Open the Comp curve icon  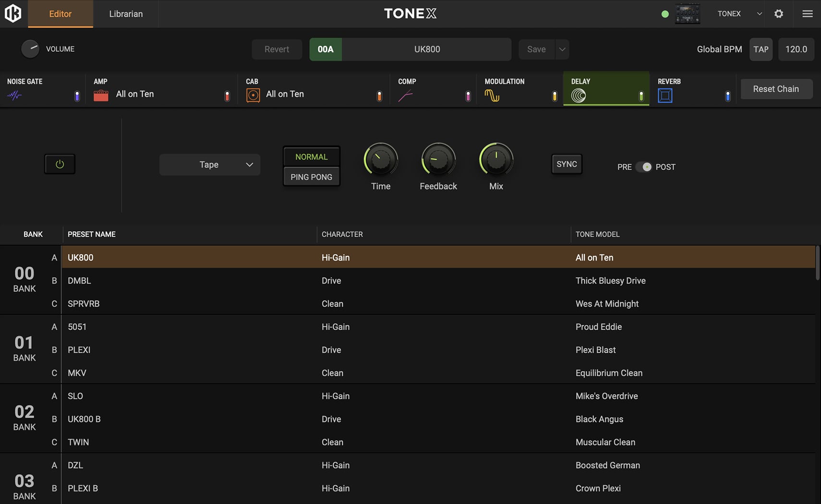(x=405, y=96)
